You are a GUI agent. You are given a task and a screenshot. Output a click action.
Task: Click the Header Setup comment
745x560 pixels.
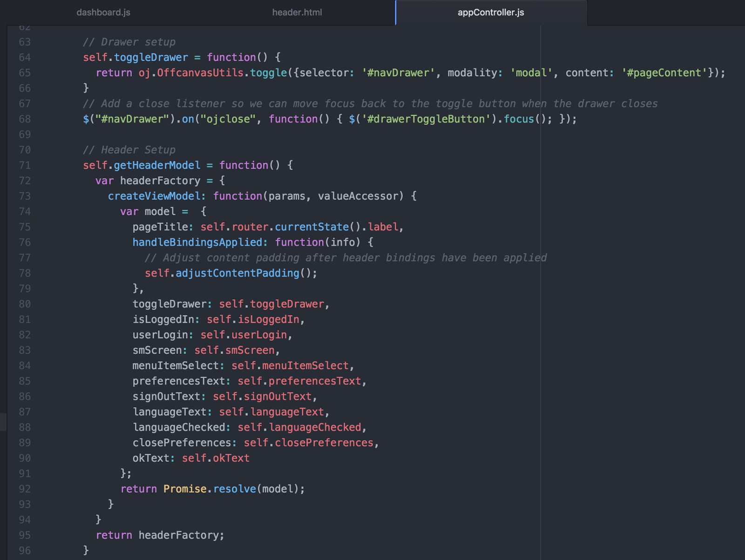point(129,150)
